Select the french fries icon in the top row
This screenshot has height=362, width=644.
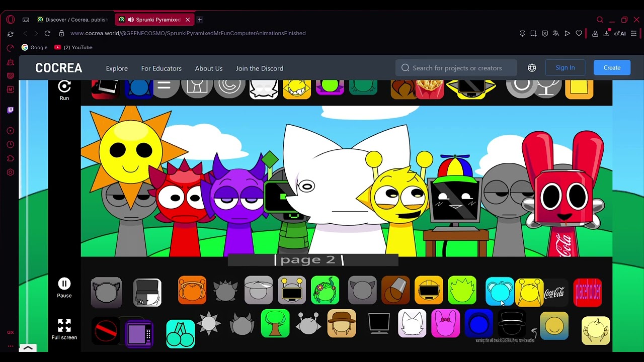(430, 89)
